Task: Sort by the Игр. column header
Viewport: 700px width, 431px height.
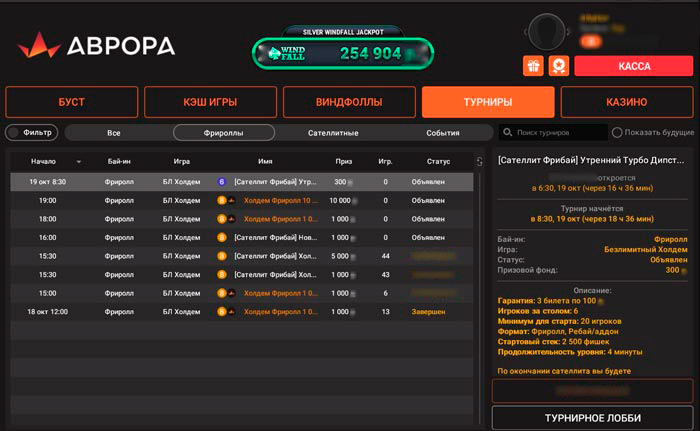Action: click(x=385, y=161)
